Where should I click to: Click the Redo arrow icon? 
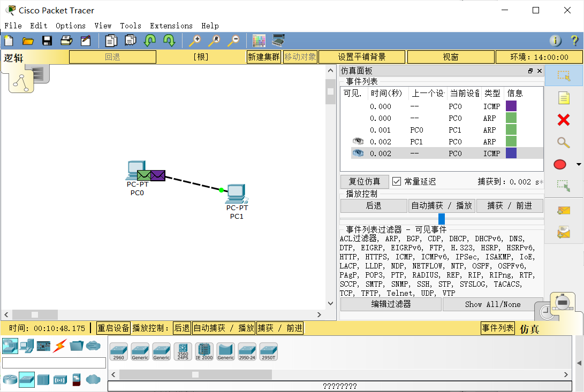point(169,41)
